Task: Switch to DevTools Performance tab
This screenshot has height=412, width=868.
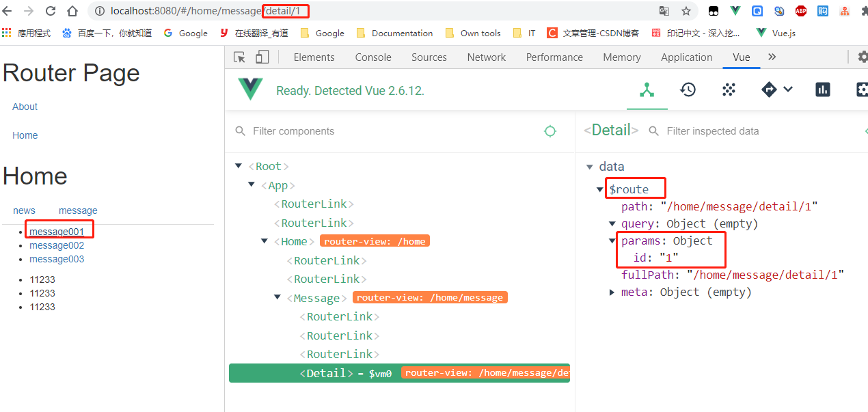Action: coord(554,57)
